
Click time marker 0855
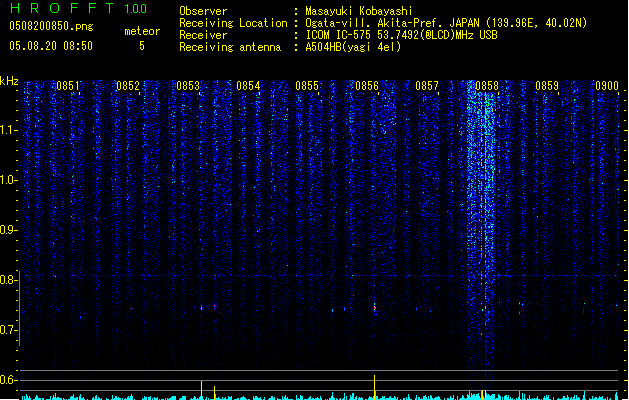pos(307,85)
